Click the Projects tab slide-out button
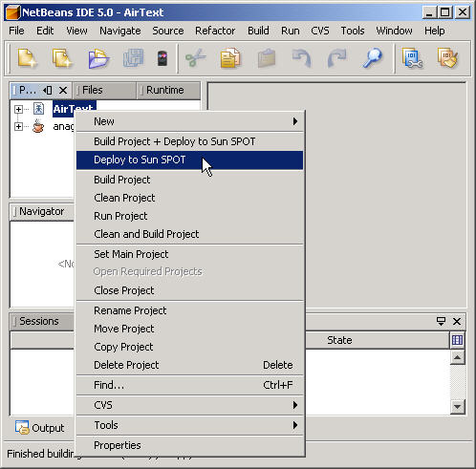This screenshot has height=469, width=476. pos(48,91)
